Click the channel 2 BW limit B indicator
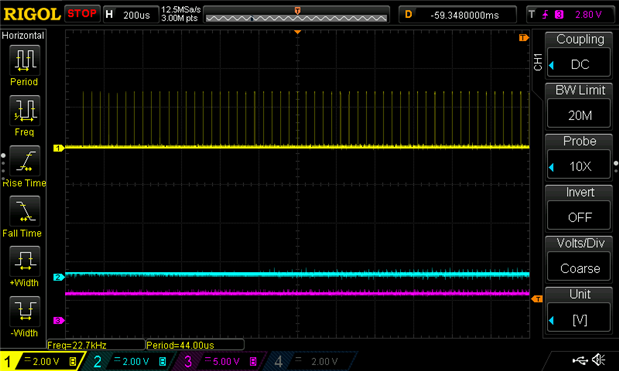619x371 pixels. pos(162,361)
